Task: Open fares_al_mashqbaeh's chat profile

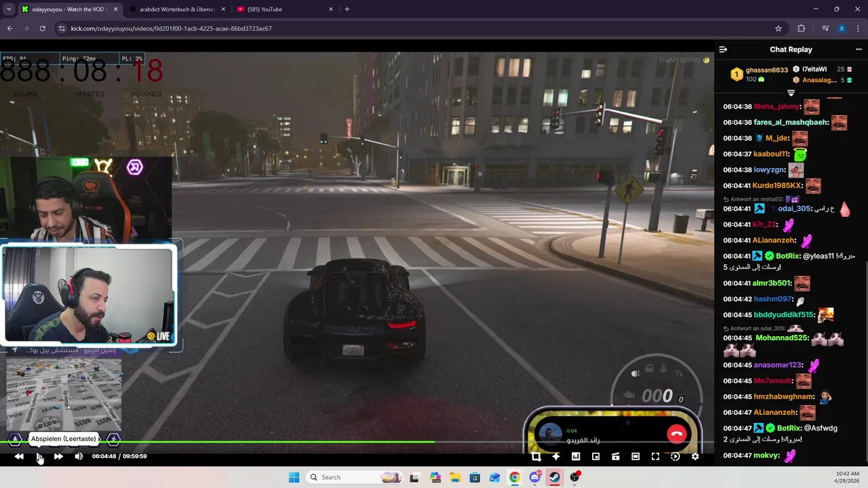Action: pos(791,123)
